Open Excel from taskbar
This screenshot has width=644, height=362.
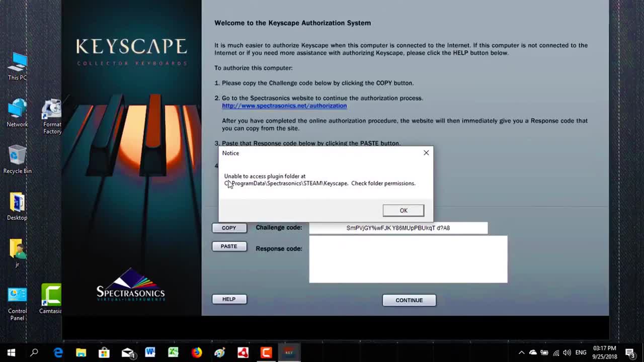coord(174,352)
